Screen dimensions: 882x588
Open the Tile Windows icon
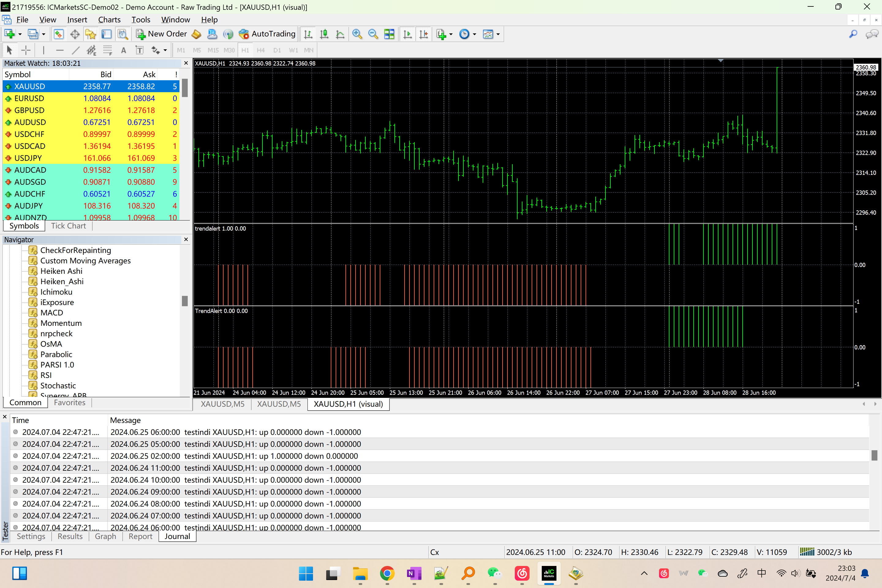(x=389, y=34)
